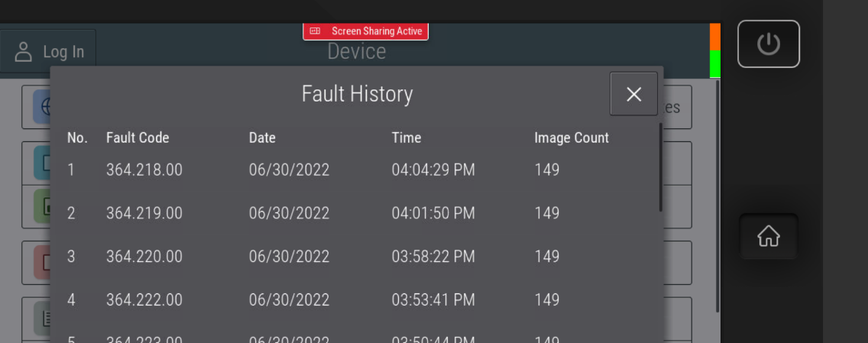868x343 pixels.
Task: Click the Screen Sharing Active badge icon
Action: point(315,31)
